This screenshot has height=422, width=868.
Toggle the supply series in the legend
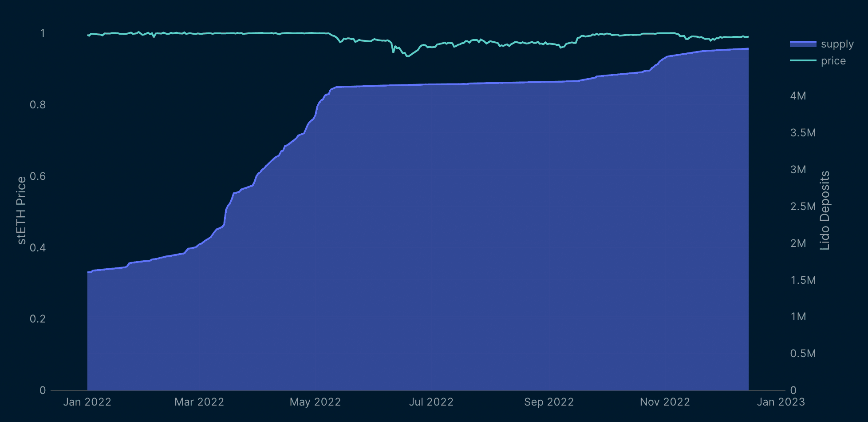click(x=837, y=44)
